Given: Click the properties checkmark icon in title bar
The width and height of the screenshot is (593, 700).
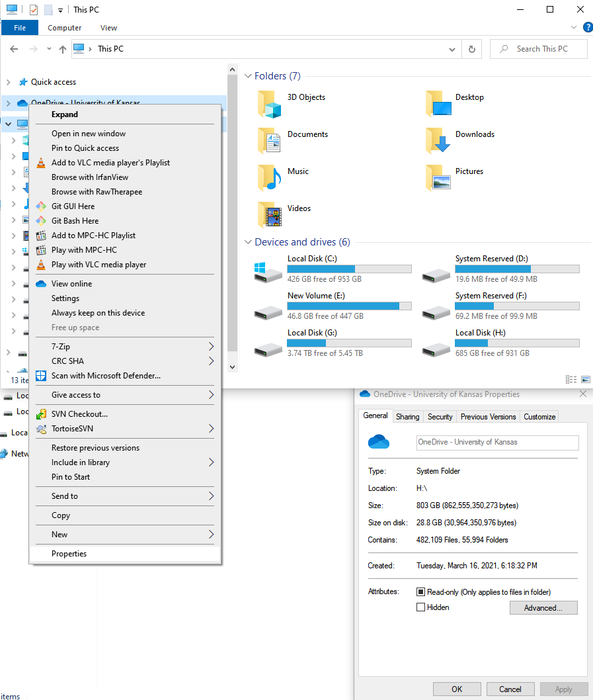Looking at the screenshot, I should coord(34,10).
